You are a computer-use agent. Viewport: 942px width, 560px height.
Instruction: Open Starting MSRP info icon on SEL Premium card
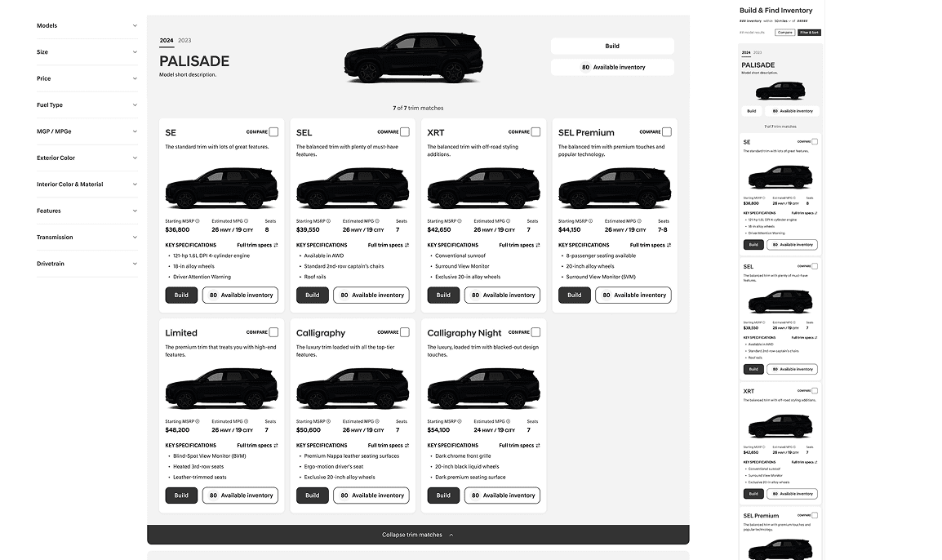tap(590, 221)
